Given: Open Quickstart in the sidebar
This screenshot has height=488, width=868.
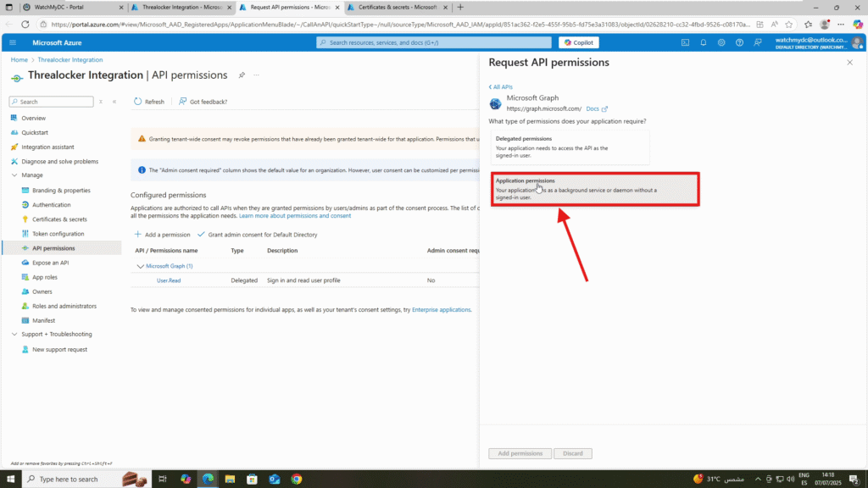Looking at the screenshot, I should pos(34,132).
